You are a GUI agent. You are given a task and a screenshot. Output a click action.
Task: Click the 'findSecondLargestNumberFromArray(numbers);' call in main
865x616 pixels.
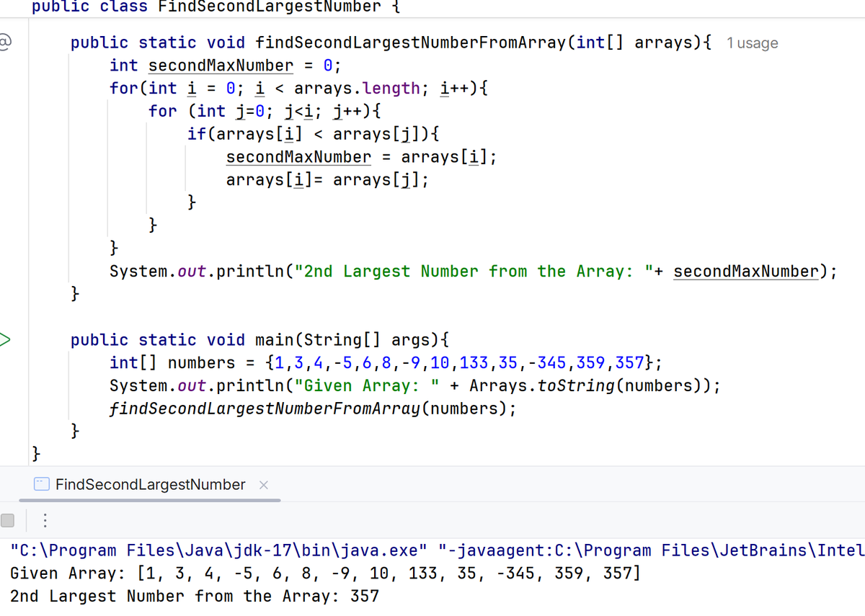click(x=314, y=409)
